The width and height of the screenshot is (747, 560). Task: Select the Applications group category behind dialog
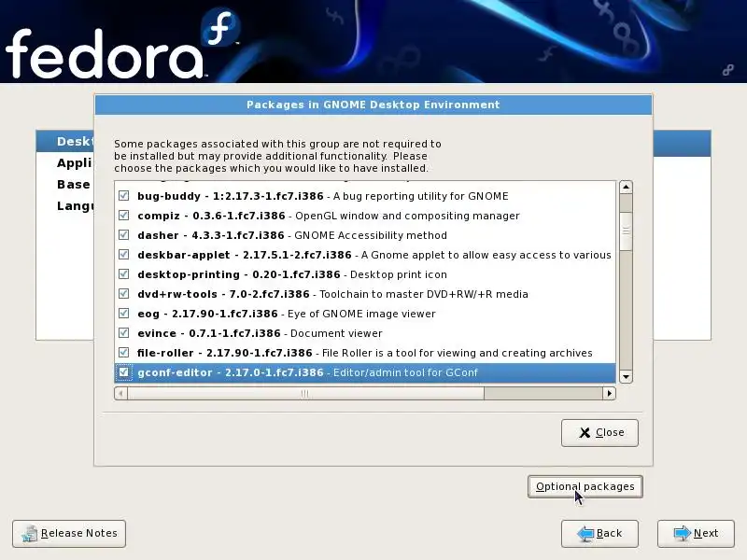[x=76, y=162]
